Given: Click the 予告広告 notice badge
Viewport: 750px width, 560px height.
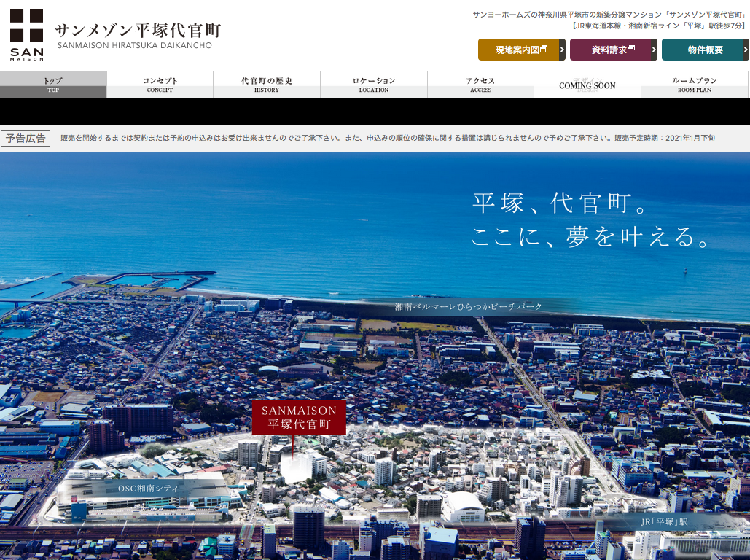Looking at the screenshot, I should (x=26, y=138).
